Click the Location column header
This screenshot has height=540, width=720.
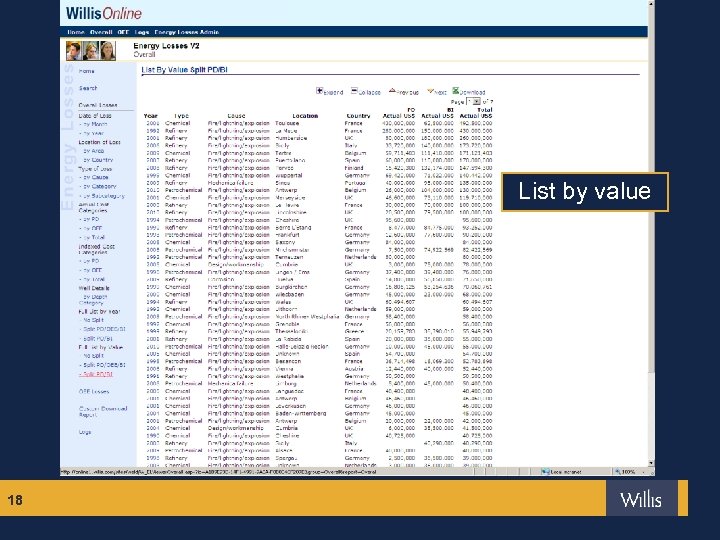pos(305,116)
